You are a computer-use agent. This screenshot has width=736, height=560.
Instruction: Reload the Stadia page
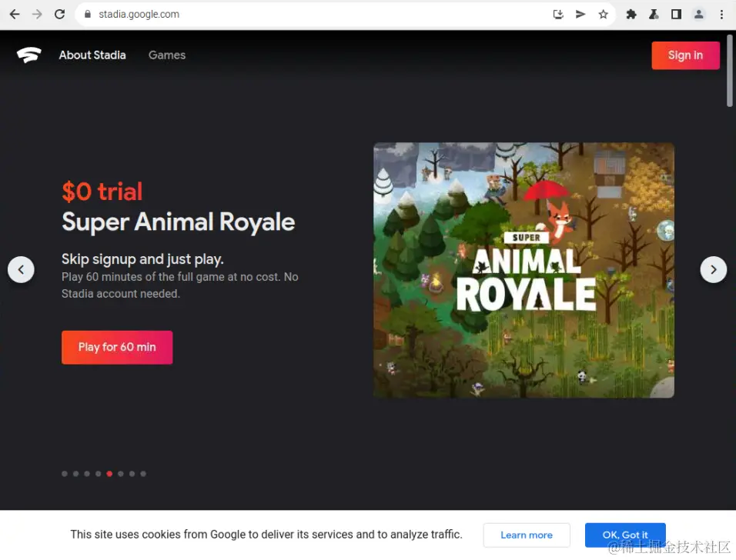click(59, 14)
